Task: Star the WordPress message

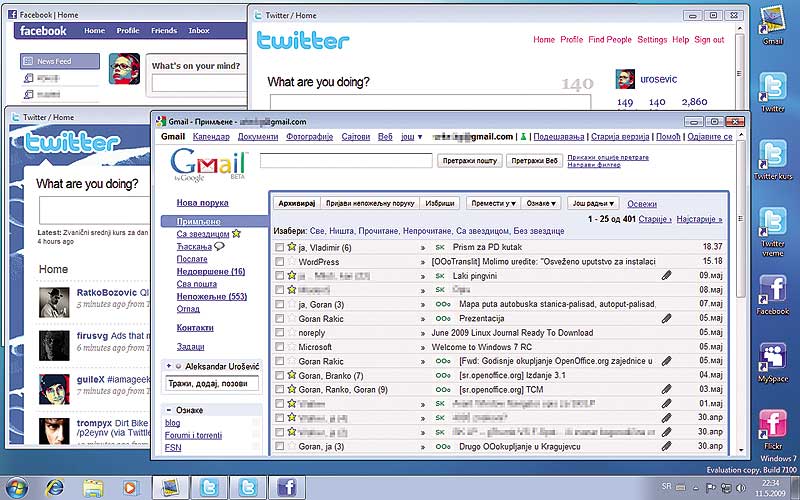Action: coord(291,261)
